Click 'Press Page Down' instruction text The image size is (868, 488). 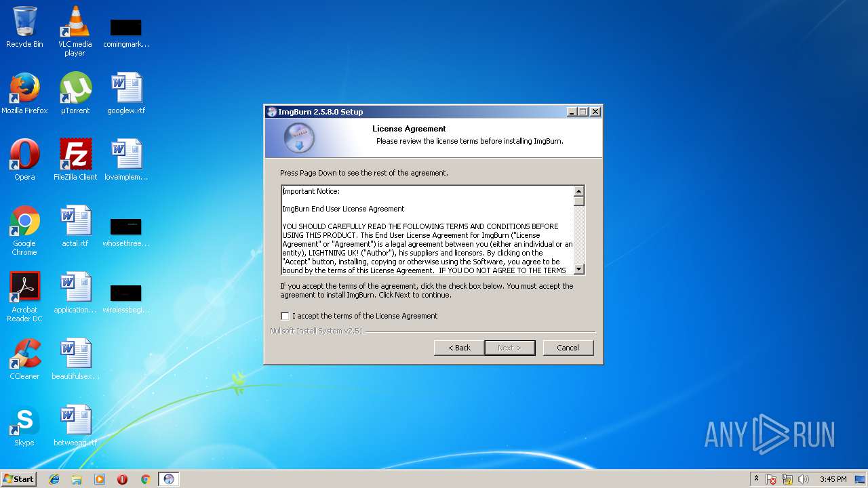(x=364, y=173)
